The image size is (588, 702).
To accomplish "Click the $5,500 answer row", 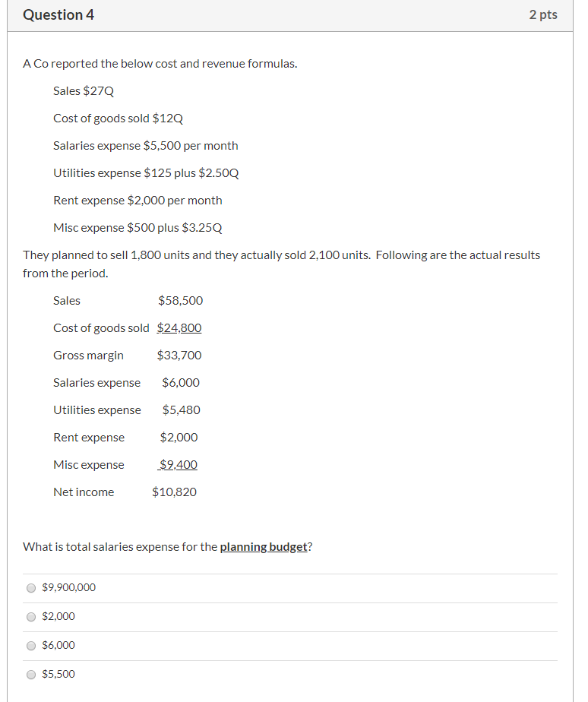I will [x=289, y=674].
